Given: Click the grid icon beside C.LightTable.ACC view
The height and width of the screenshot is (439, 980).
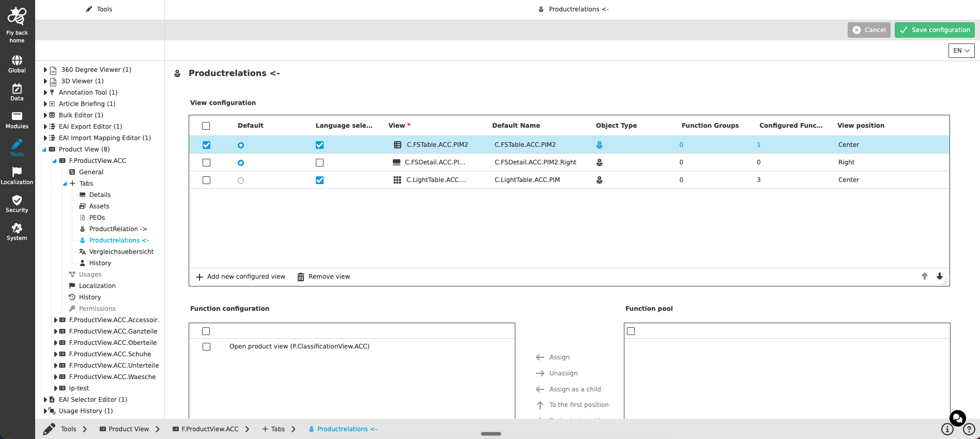Looking at the screenshot, I should click(397, 180).
